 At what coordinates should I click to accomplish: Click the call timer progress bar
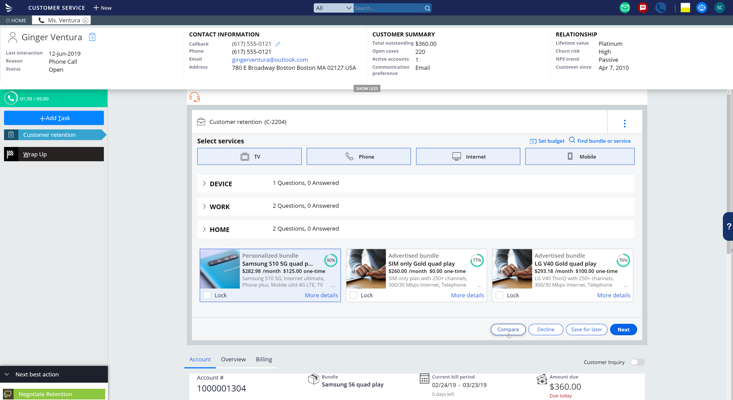54,99
